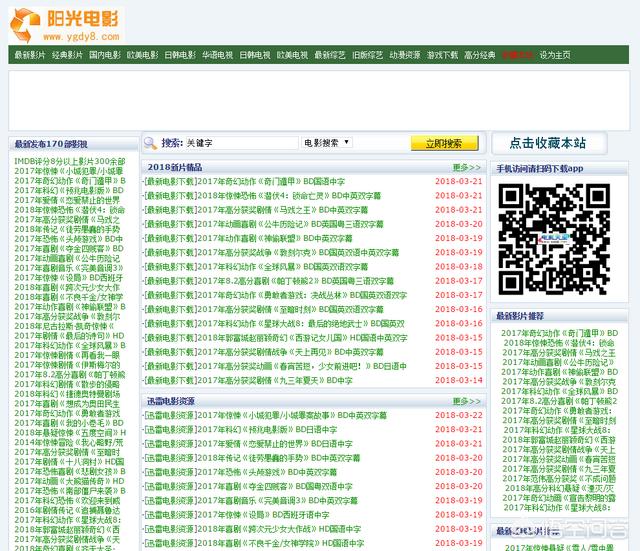Open the 旧版综艺 nav item
The image size is (640, 551).
(x=367, y=55)
